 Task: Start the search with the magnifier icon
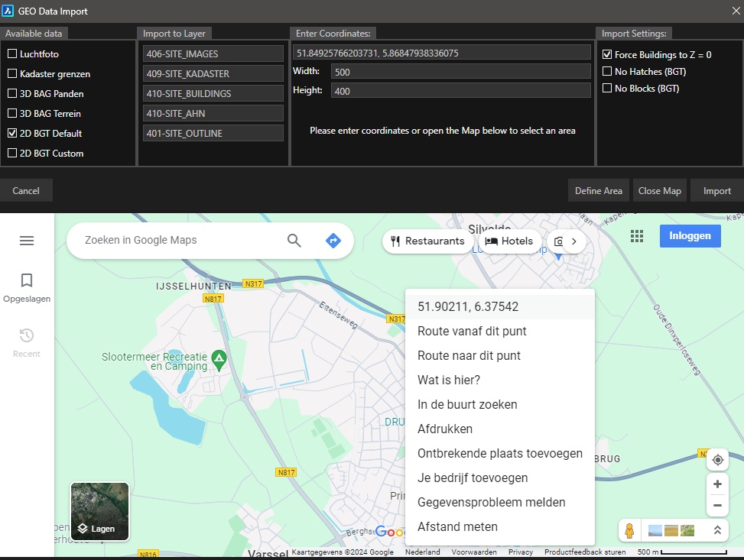(294, 240)
